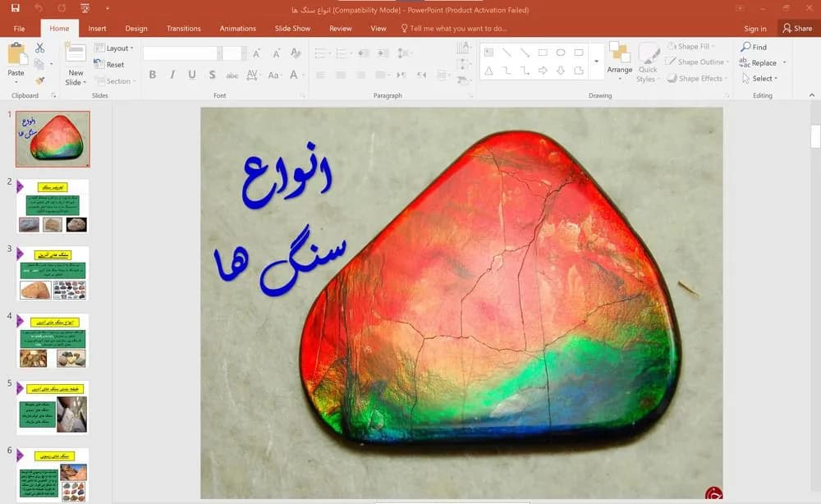Go to the Slide Show tab
The height and width of the screenshot is (504, 821).
click(x=293, y=28)
